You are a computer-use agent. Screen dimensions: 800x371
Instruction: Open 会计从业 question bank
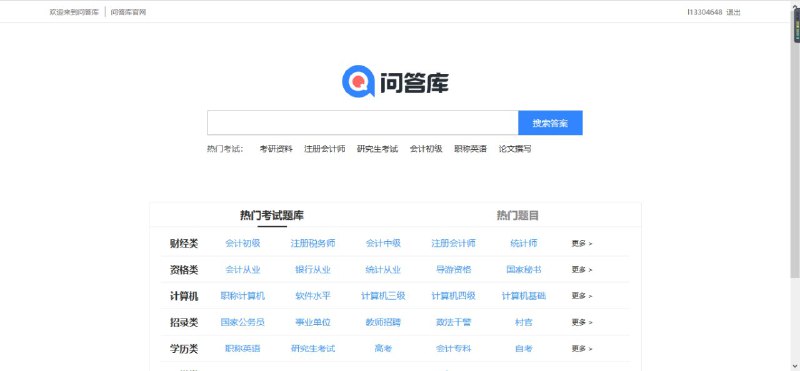pyautogui.click(x=243, y=269)
